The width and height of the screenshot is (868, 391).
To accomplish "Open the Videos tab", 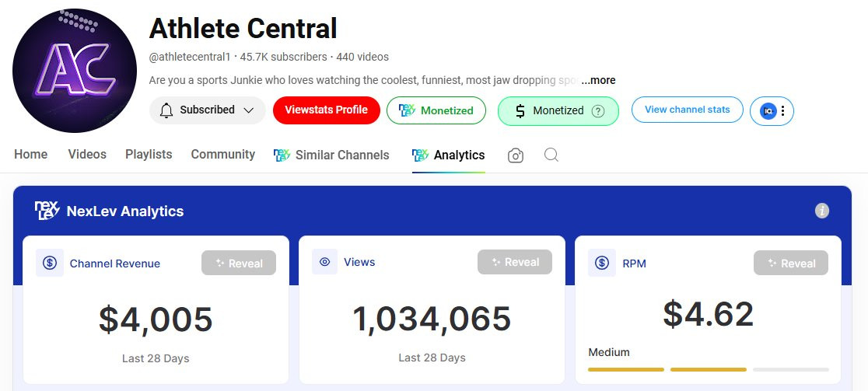I will point(87,154).
